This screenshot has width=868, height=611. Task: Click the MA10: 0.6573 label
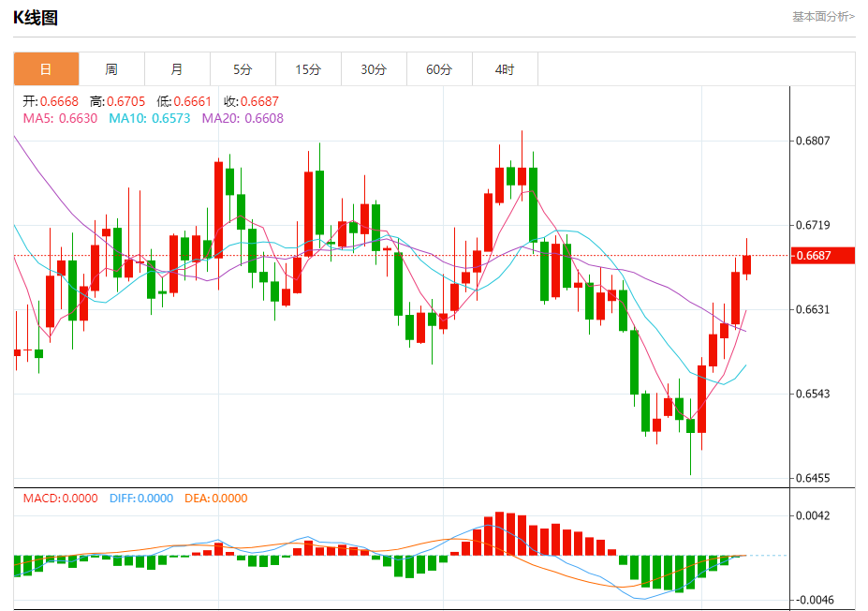click(x=150, y=118)
